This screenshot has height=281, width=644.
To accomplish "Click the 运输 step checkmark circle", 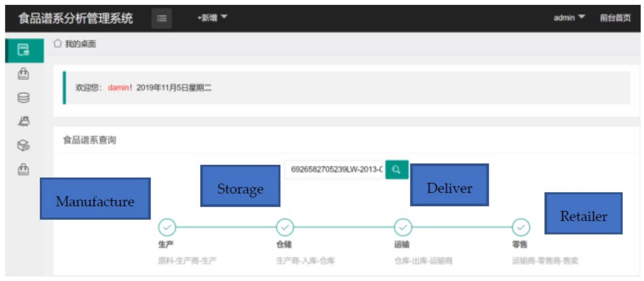I will 403,227.
